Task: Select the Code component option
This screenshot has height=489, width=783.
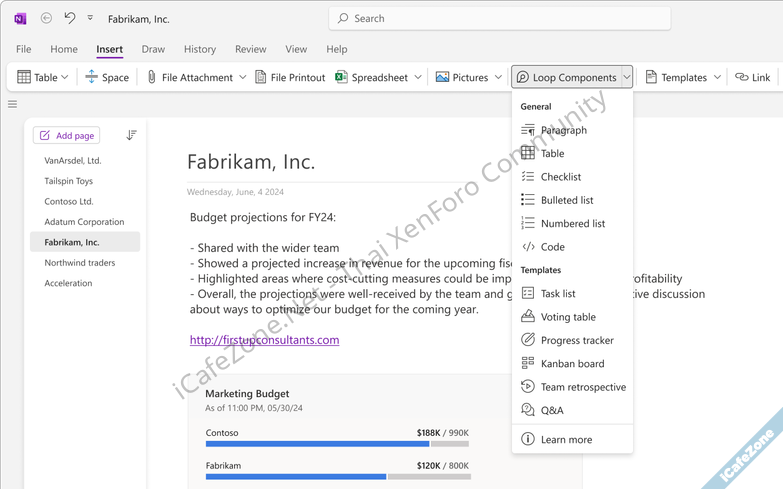Action: point(552,247)
